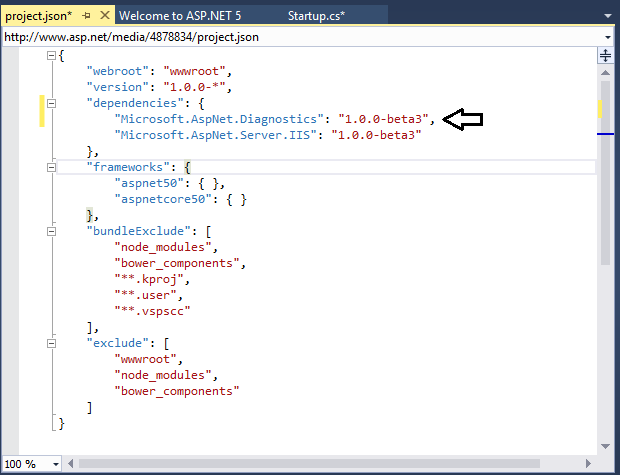The height and width of the screenshot is (475, 620).
Task: Click the vertical scrollbar down arrow
Action: [605, 446]
